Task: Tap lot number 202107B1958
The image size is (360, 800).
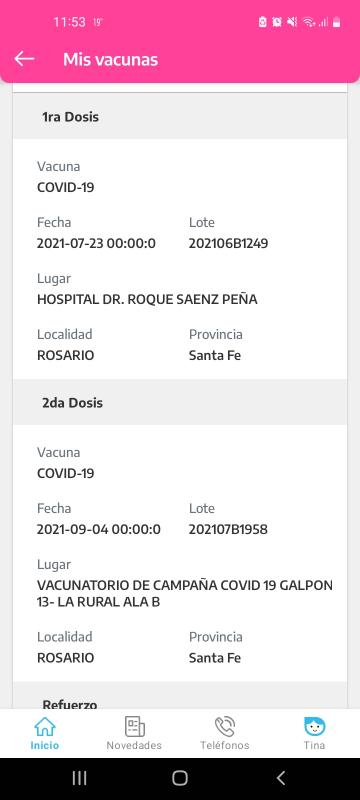Action: coord(228,530)
